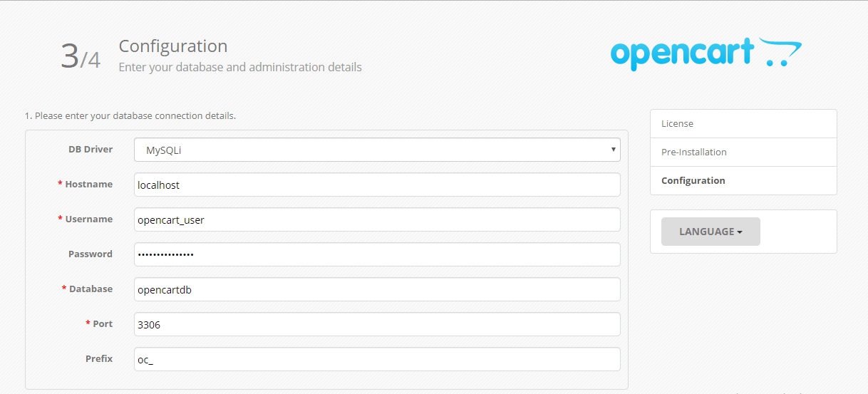Click the OpenCart shopping cart icon
The image size is (868, 394).
pos(780,53)
